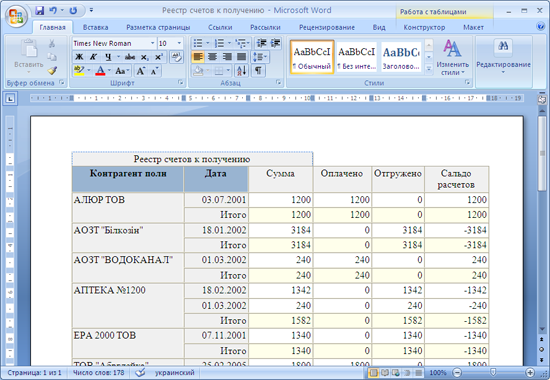Viewport: 550px width, 380px height.
Task: Apply red font color
Action: pos(100,71)
